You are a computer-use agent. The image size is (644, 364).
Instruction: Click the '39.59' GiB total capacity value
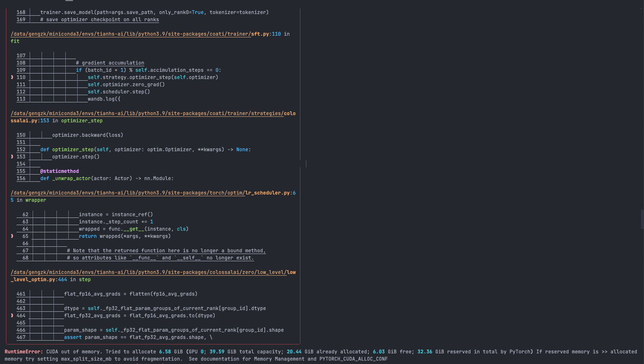pyautogui.click(x=217, y=352)
